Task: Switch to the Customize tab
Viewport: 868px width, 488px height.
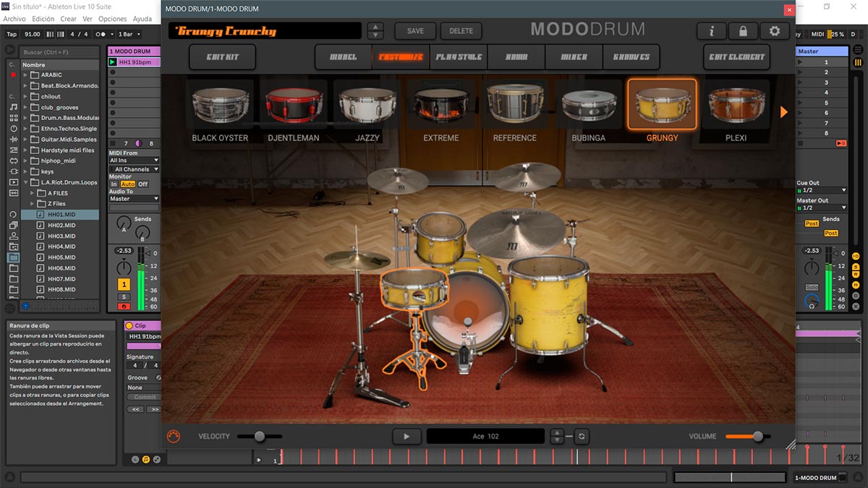Action: pyautogui.click(x=401, y=56)
